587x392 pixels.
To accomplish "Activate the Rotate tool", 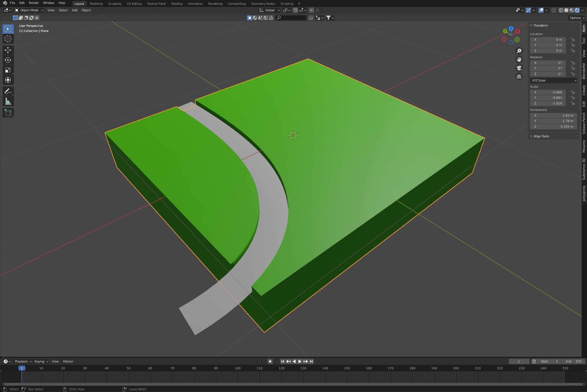I will click(x=8, y=60).
